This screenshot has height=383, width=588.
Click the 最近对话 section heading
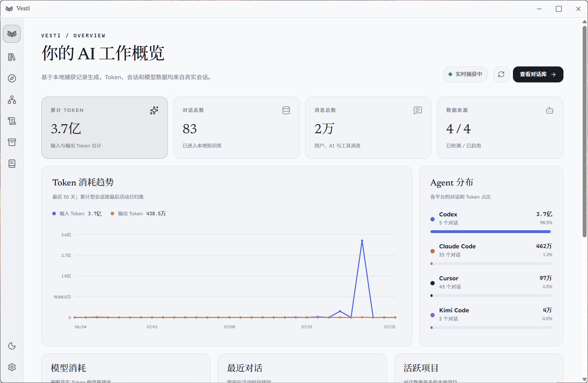click(x=245, y=368)
